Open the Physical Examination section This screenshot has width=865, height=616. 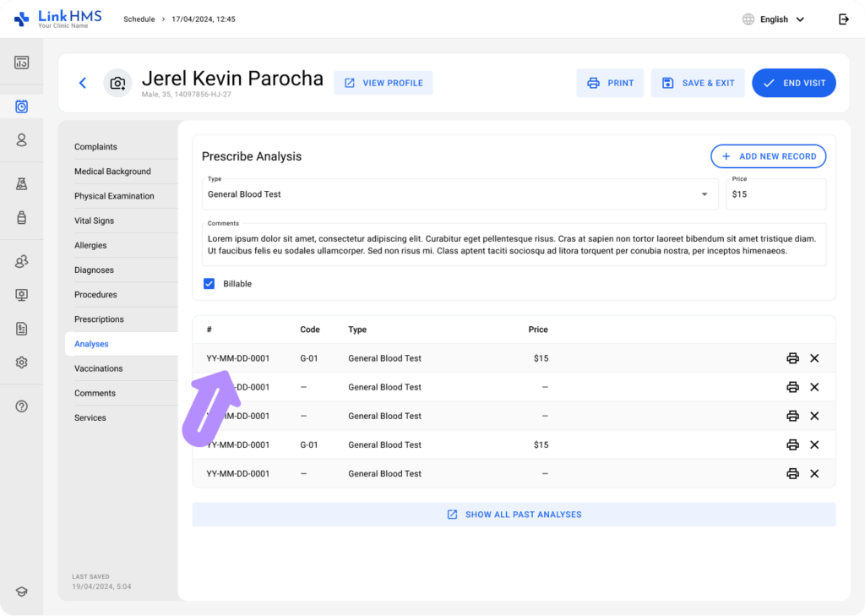pos(114,196)
